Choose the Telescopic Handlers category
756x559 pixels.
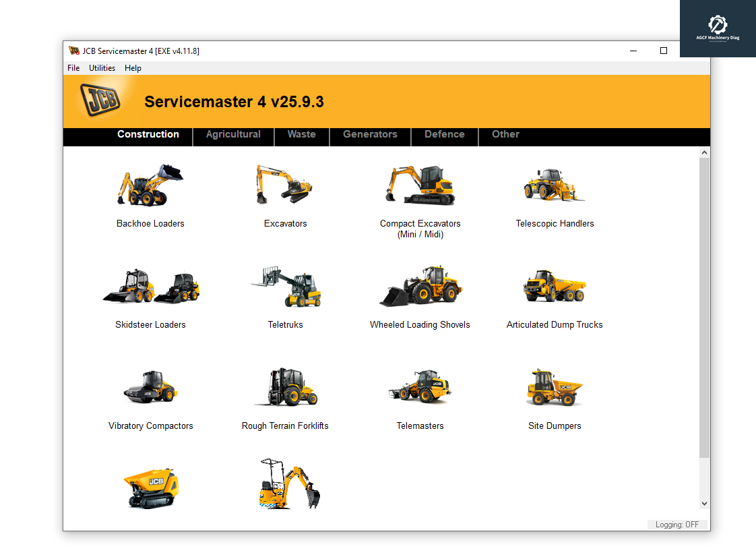tap(555, 184)
